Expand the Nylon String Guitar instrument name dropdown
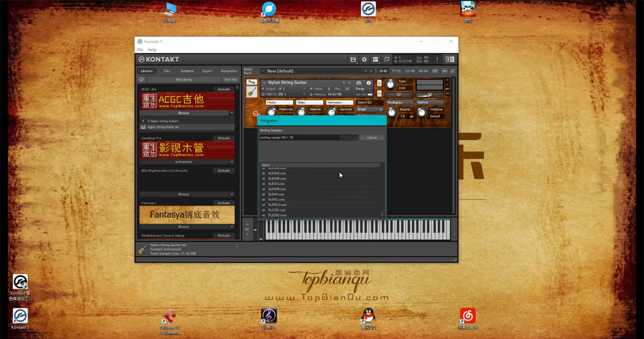 pos(264,83)
